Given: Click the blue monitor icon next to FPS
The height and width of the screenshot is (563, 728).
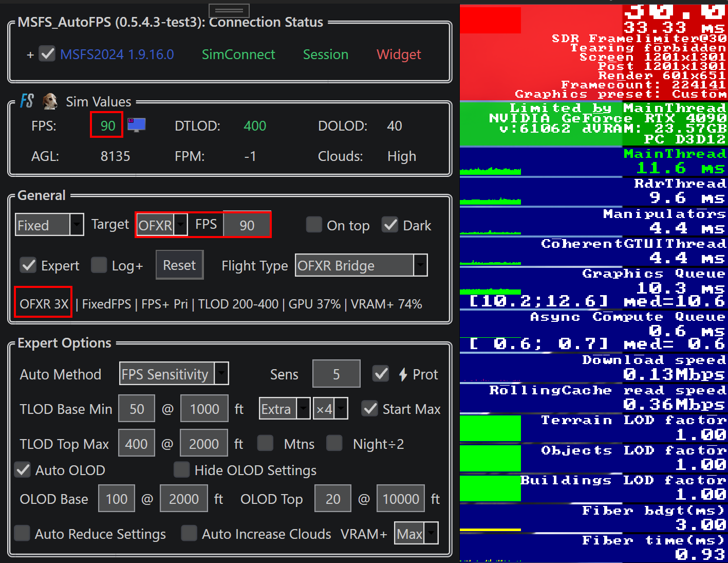Looking at the screenshot, I should [137, 125].
